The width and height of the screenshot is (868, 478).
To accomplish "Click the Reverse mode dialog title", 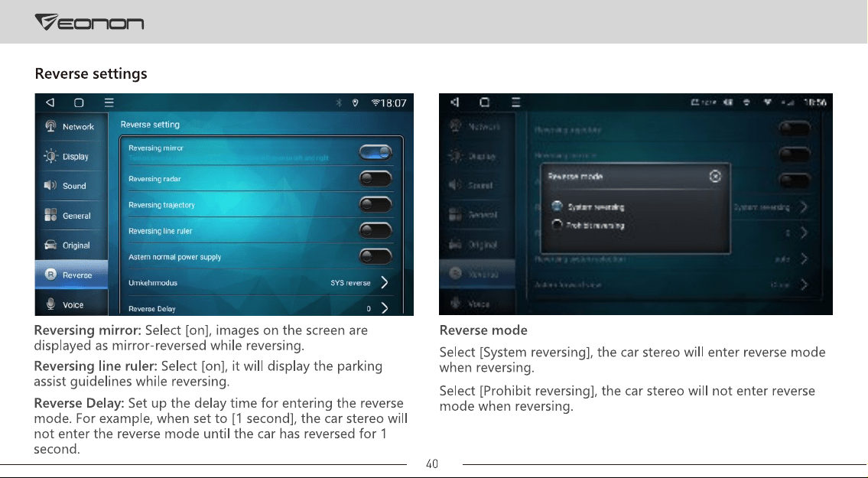I will [575, 176].
